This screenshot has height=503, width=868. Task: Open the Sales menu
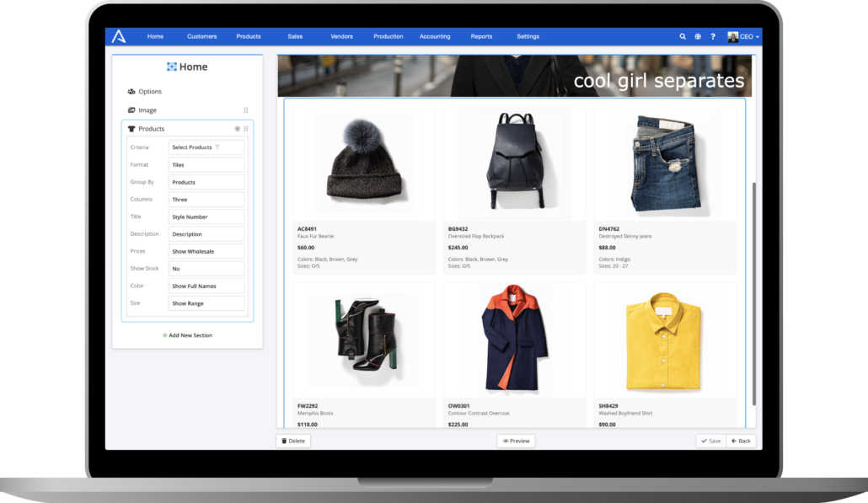coord(295,36)
